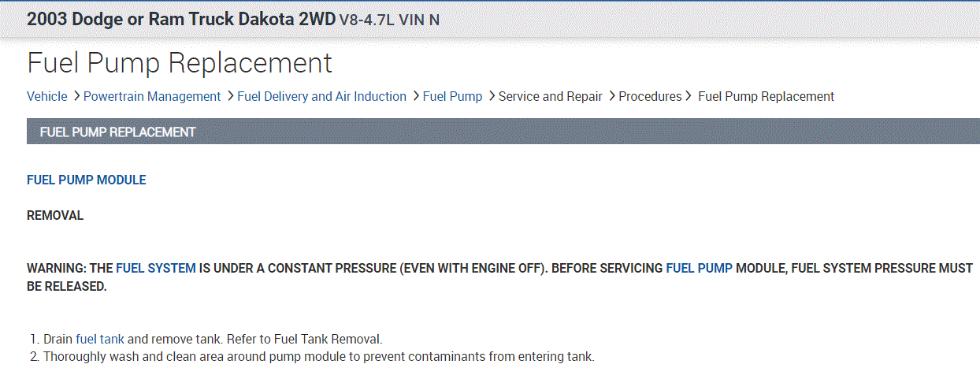Viewport: 980px width, 379px height.
Task: Follow the FUEL SYSTEM link in the warning
Action: coord(156,268)
